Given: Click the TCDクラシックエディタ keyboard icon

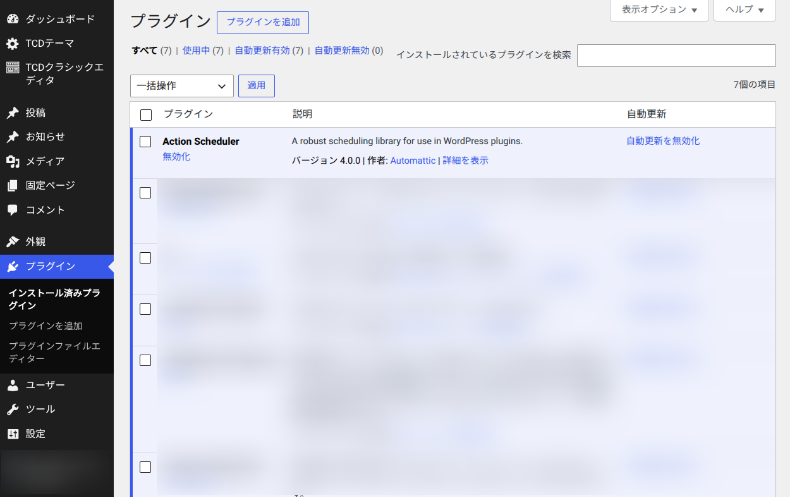Looking at the screenshot, I should pos(13,68).
